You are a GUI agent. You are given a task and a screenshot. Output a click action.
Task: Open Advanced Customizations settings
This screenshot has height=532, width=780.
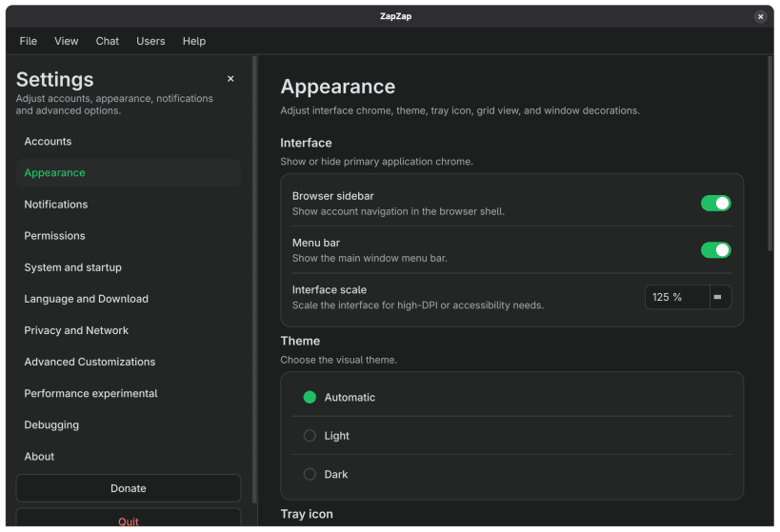[129, 362]
